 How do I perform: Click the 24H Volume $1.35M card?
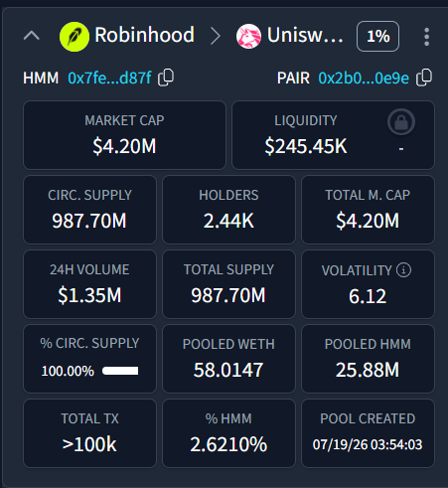click(89, 284)
